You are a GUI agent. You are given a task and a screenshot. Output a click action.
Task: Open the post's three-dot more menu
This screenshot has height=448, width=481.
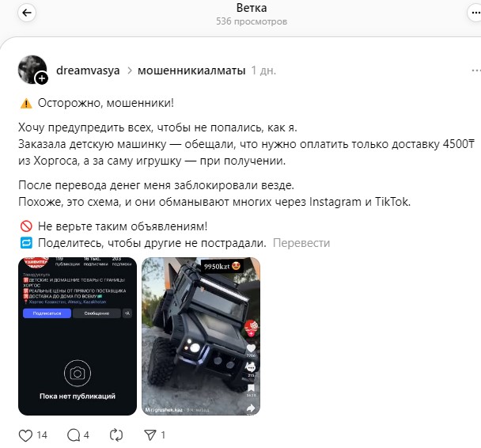pyautogui.click(x=475, y=70)
